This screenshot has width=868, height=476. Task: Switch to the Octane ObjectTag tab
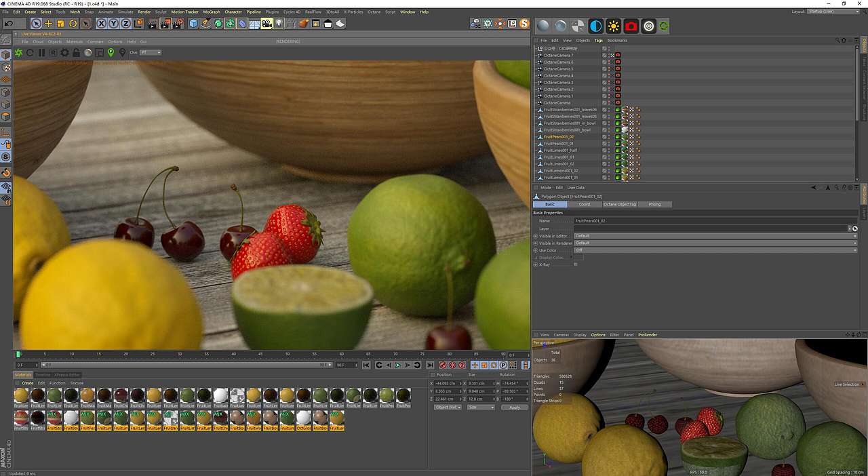coord(620,204)
